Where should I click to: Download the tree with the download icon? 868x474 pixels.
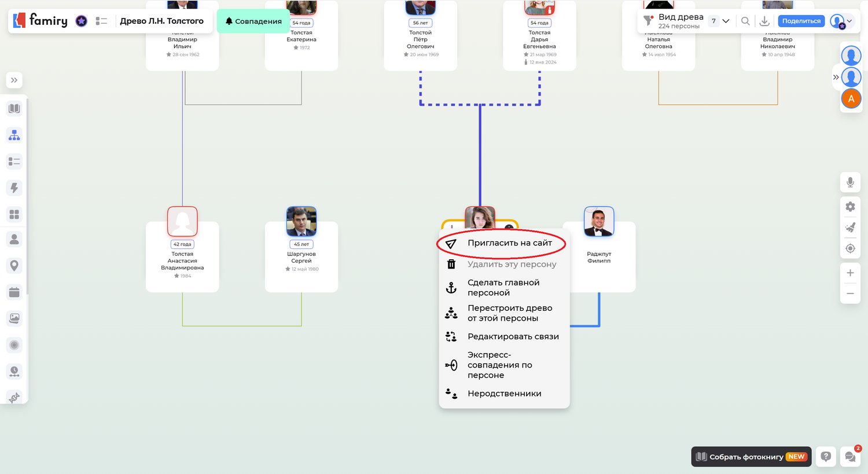point(764,21)
